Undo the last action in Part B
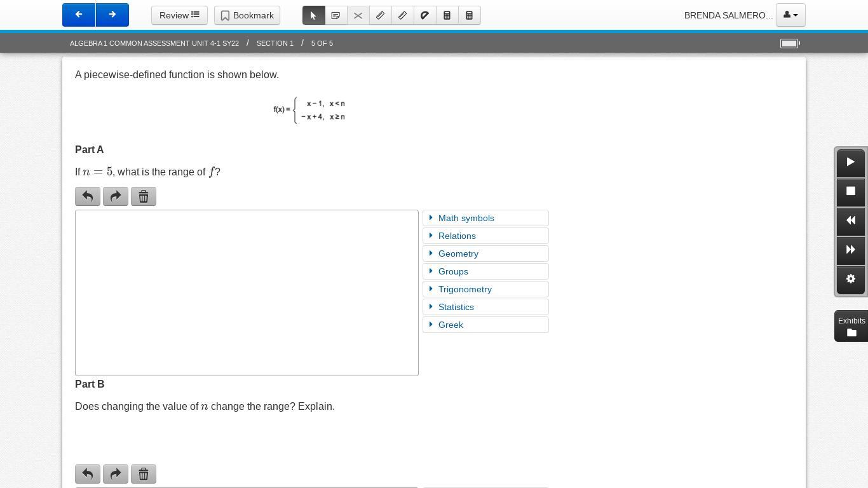Viewport: 868px width, 488px height. (88, 474)
